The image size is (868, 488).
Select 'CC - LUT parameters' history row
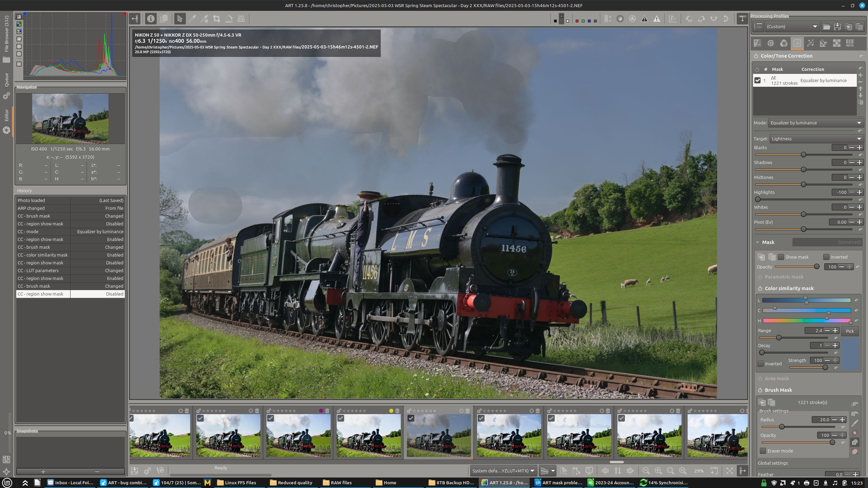click(x=71, y=270)
